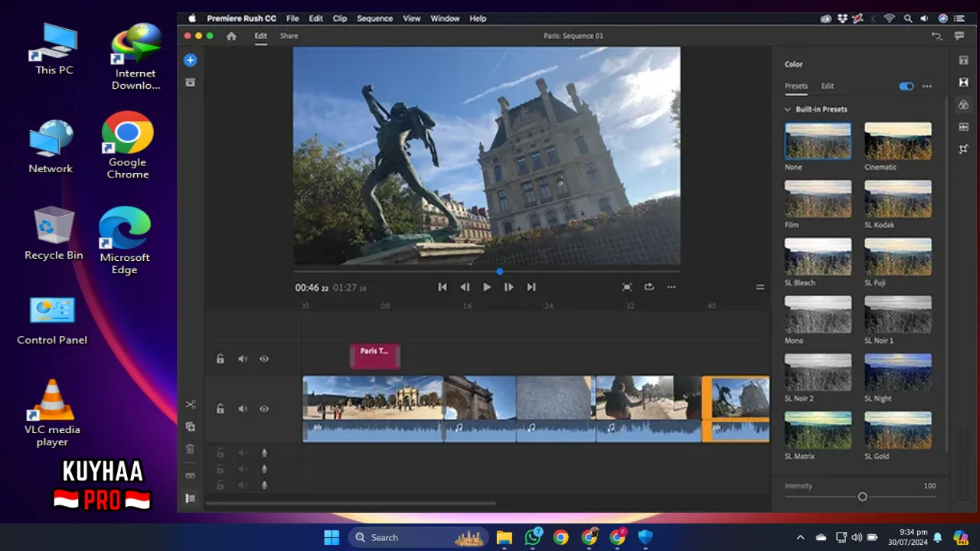Open Google Chrome desktop shortcut
The image size is (980, 551).
(x=128, y=145)
